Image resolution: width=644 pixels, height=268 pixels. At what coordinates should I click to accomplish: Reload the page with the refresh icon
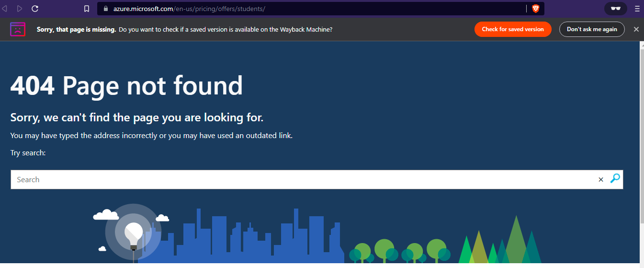[35, 9]
